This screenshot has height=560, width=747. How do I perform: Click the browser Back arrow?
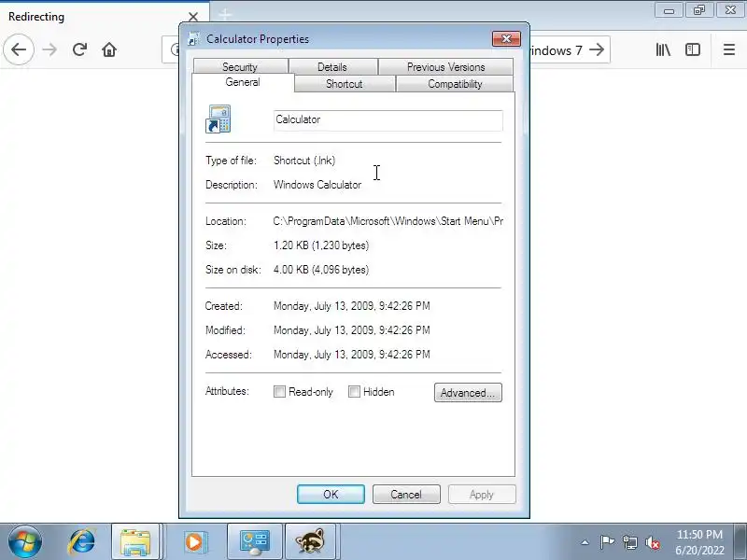[x=19, y=49]
